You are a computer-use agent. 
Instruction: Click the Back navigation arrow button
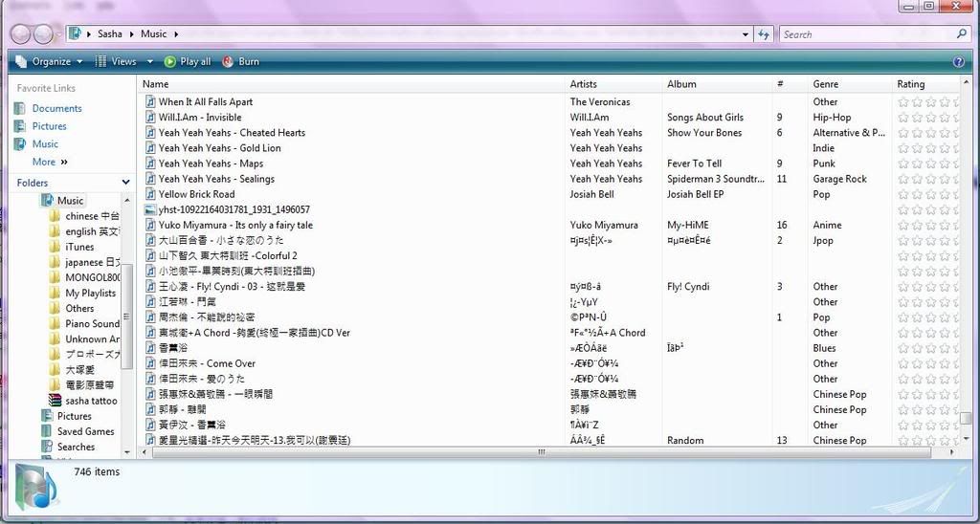click(21, 34)
